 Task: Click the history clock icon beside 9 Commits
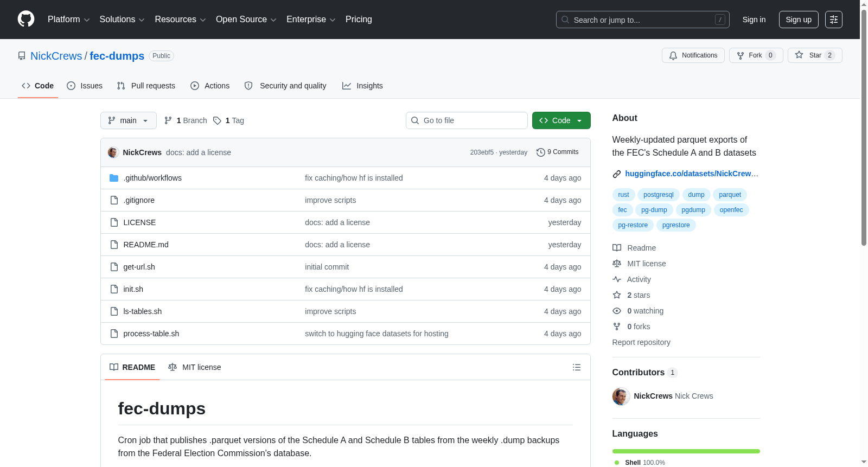coord(541,152)
